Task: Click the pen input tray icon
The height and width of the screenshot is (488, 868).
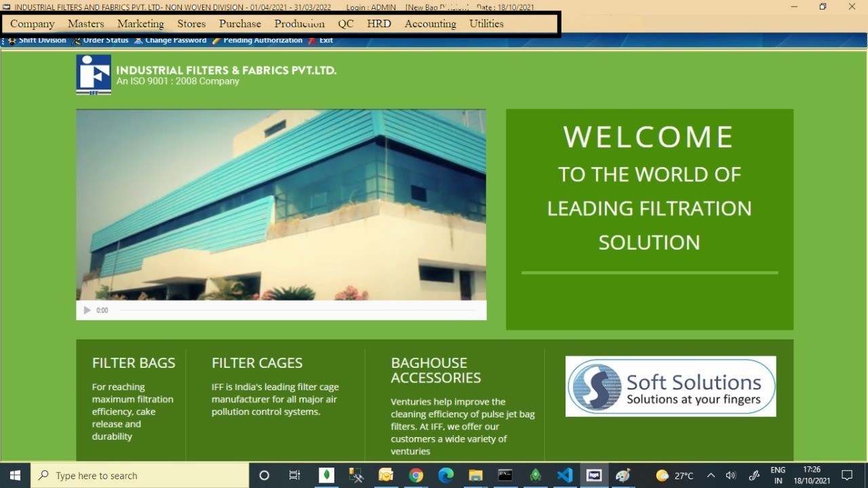Action: pyautogui.click(x=753, y=476)
